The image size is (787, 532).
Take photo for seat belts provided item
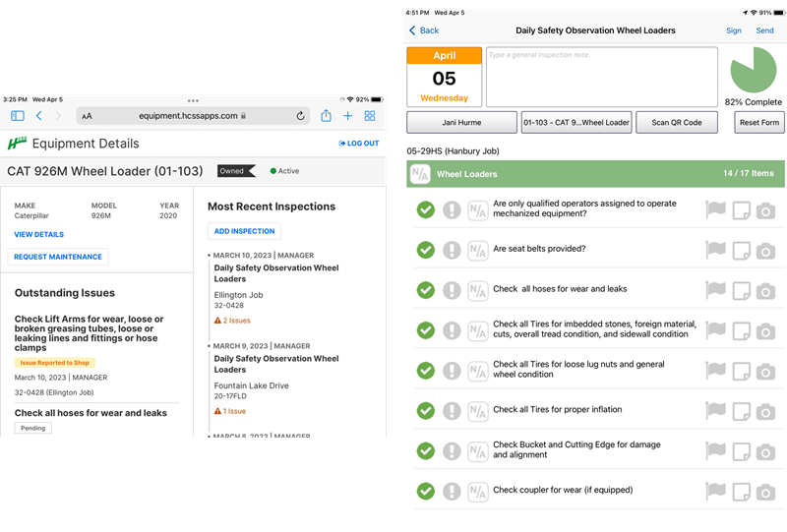765,251
